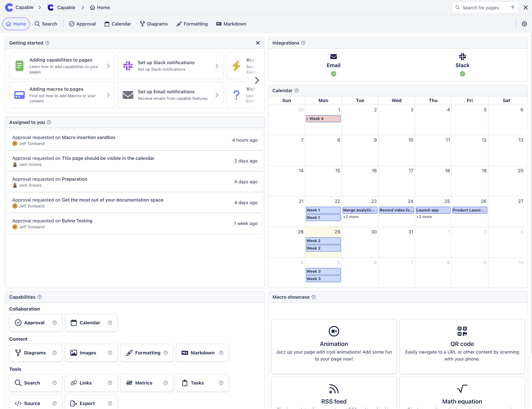This screenshot has height=409, width=532.
Task: Click second Capable breadcrumb link
Action: (61, 8)
